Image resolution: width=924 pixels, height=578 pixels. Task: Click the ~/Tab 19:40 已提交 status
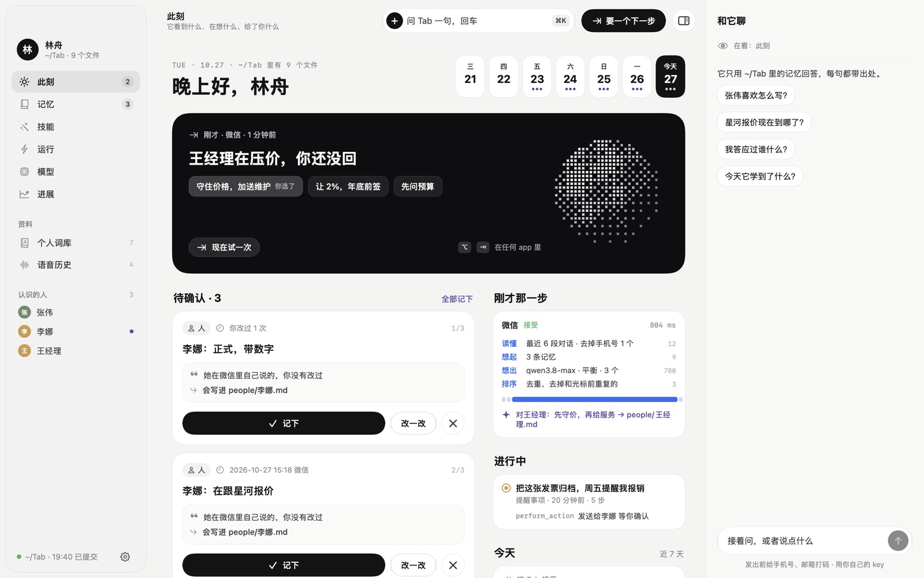(x=58, y=557)
